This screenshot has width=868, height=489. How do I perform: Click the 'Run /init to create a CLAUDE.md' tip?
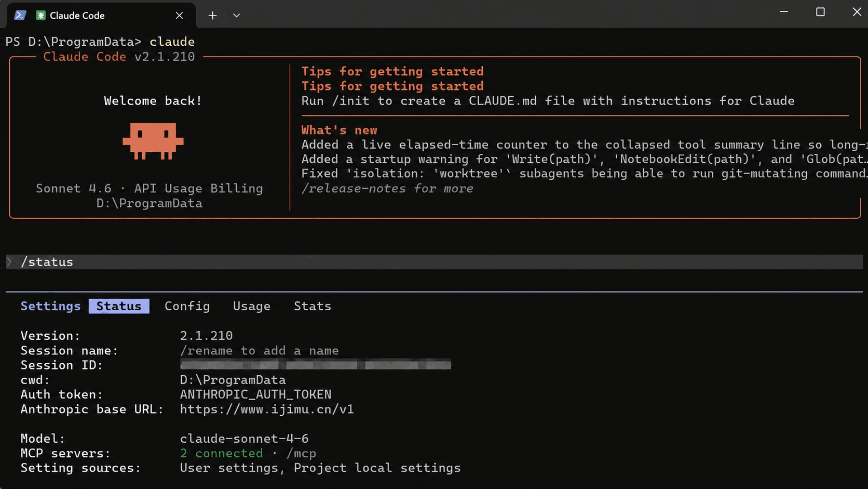(x=548, y=101)
